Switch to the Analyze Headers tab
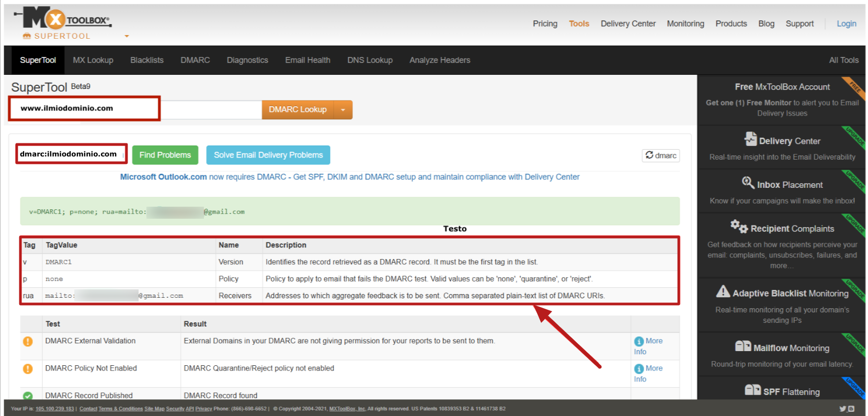 [440, 60]
